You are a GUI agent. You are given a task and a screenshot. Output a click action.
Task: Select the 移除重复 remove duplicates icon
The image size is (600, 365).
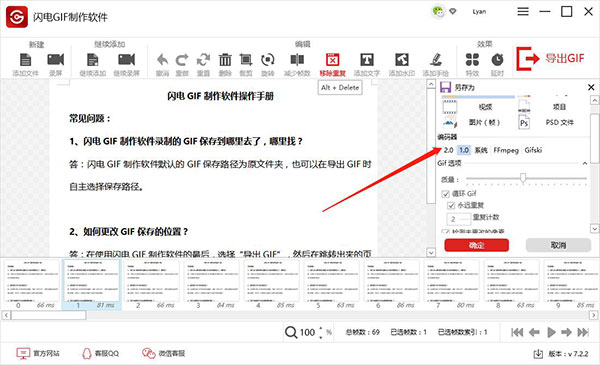[x=333, y=60]
